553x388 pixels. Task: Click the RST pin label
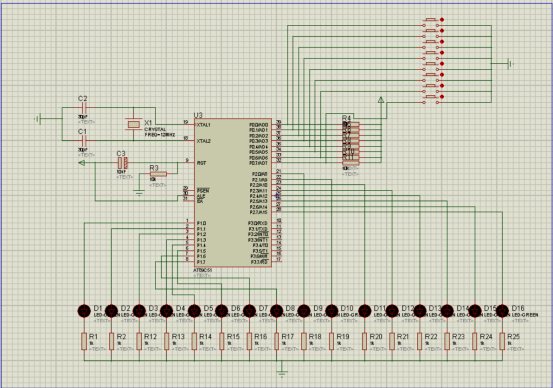pyautogui.click(x=201, y=163)
